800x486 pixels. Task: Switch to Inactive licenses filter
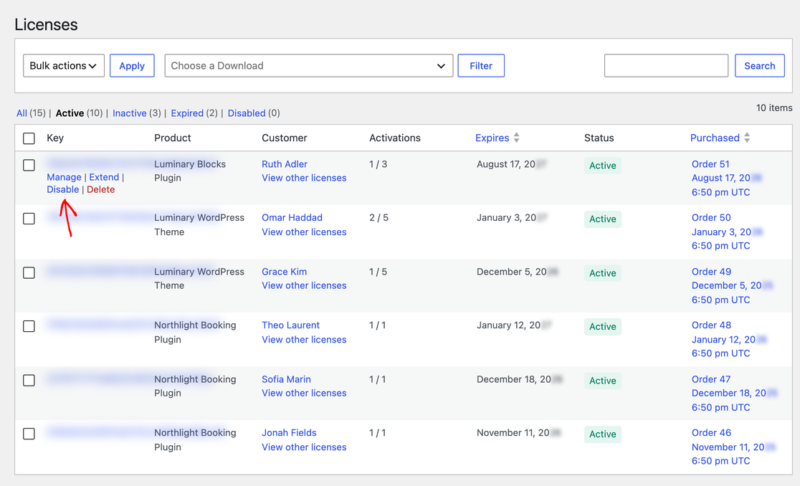click(129, 113)
